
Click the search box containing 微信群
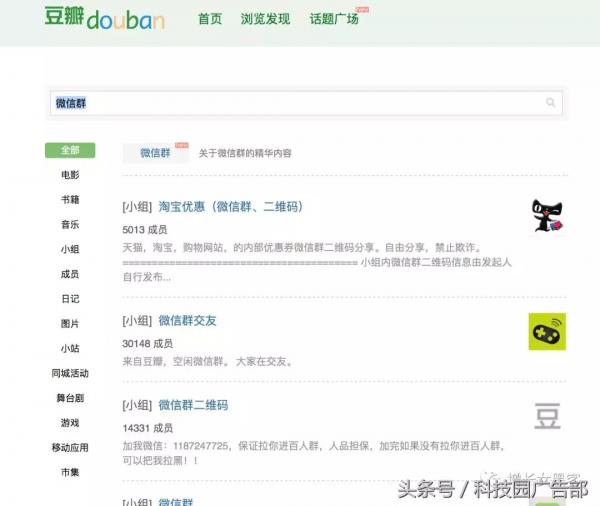pos(306,103)
